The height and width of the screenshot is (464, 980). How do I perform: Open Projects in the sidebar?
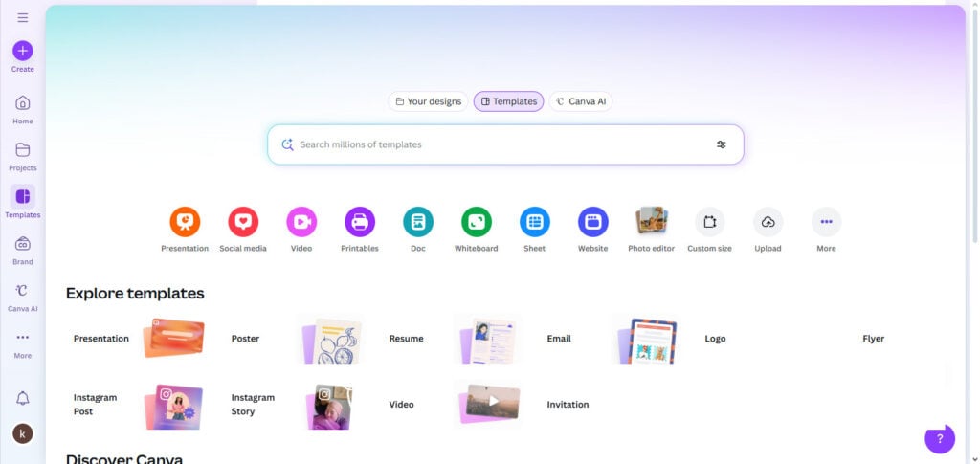click(x=23, y=157)
